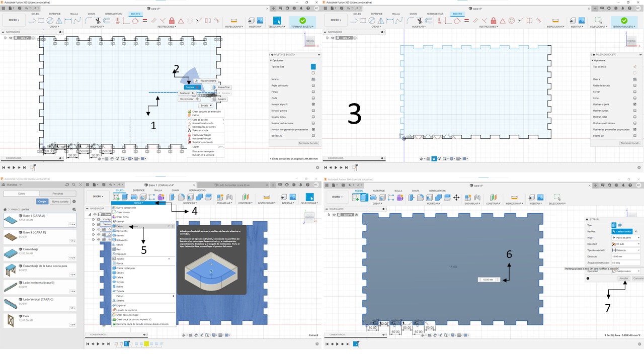Open Boceto dropdown in the marking menu
The image size is (644, 362).
(205, 106)
